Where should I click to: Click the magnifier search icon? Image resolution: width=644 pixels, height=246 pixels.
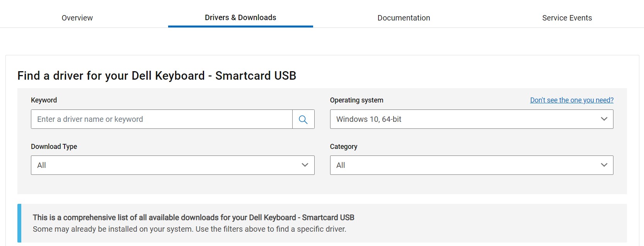coord(303,120)
